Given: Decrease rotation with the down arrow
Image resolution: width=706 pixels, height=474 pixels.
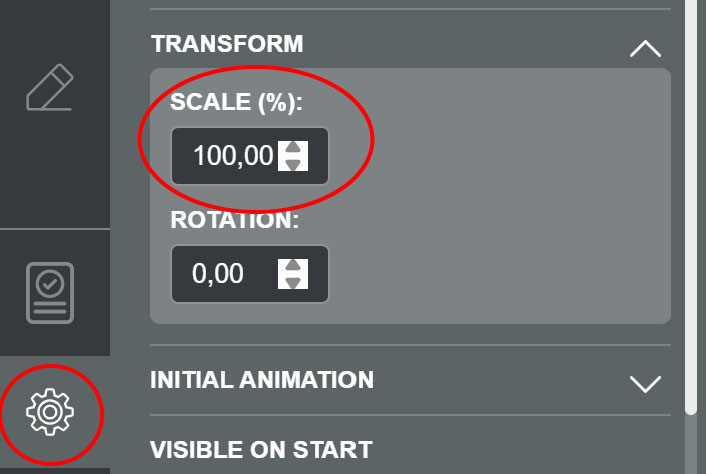Looking at the screenshot, I should point(293,282).
